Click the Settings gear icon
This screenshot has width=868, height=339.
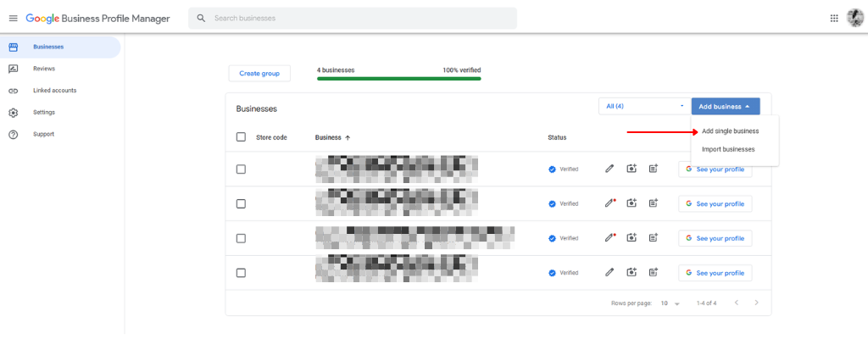coord(14,113)
